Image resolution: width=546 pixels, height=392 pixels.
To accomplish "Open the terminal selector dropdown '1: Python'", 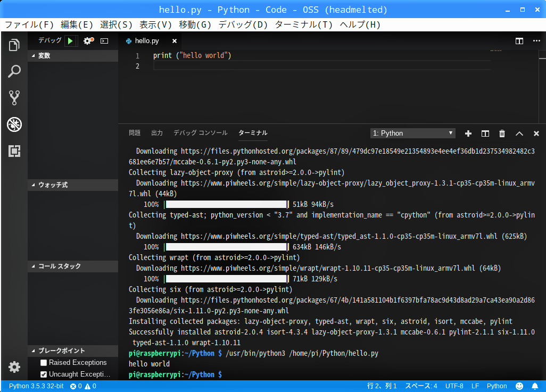I will coord(412,134).
